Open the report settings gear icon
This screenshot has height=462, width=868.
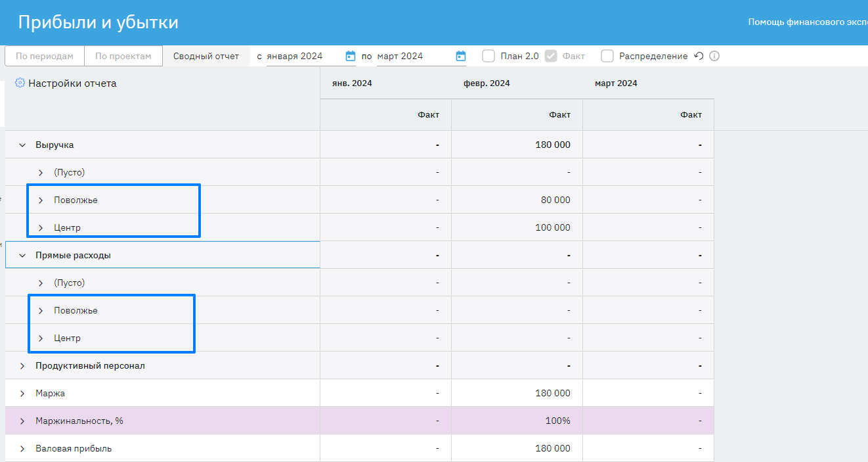tap(20, 83)
